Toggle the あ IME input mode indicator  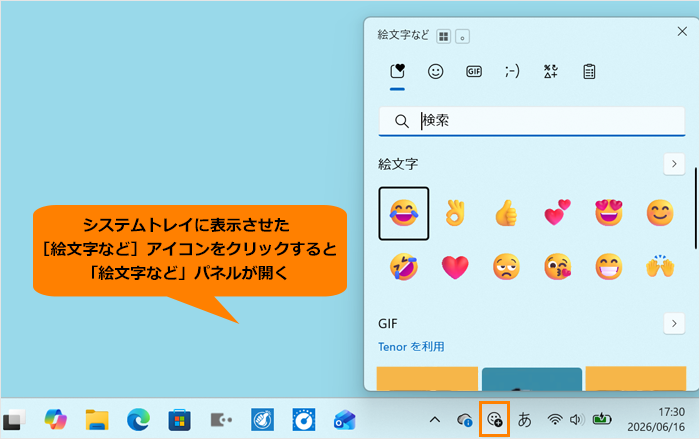(525, 420)
